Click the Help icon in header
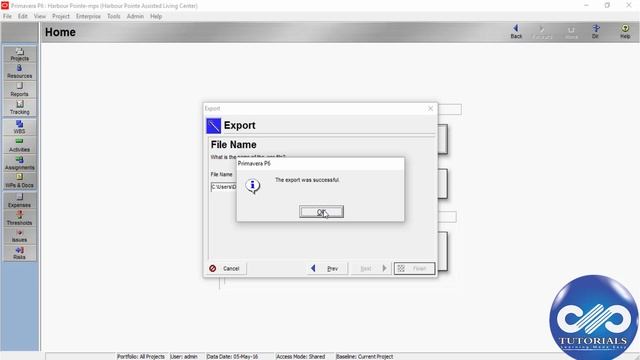 [x=625, y=31]
